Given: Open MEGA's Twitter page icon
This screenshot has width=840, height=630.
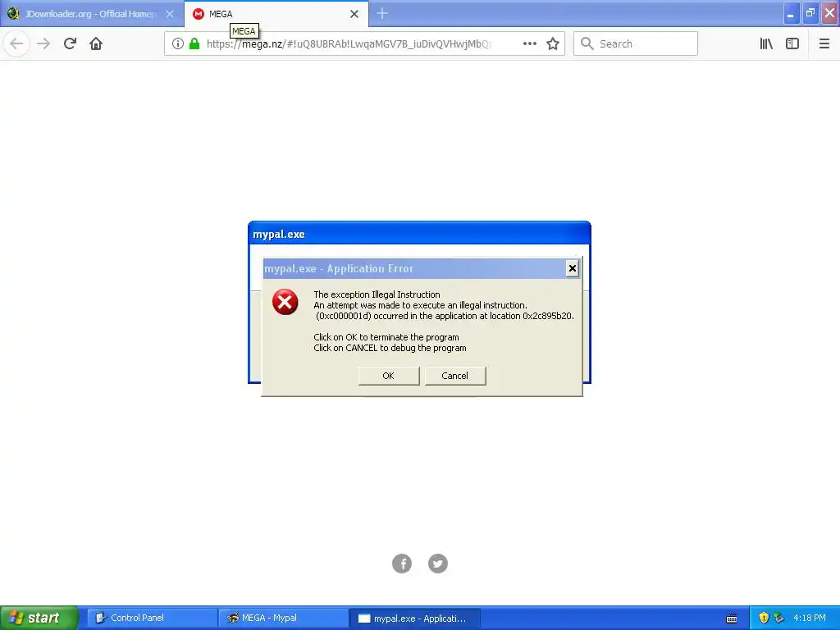Looking at the screenshot, I should pyautogui.click(x=438, y=564).
